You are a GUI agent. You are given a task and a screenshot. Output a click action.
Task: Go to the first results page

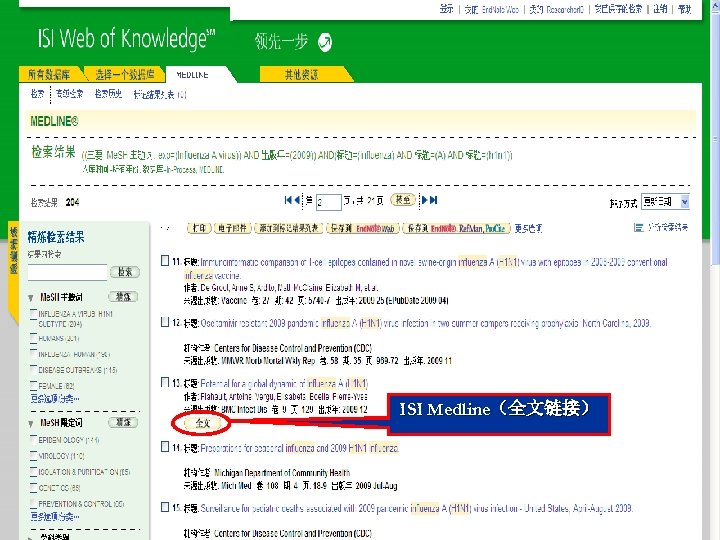pyautogui.click(x=288, y=200)
